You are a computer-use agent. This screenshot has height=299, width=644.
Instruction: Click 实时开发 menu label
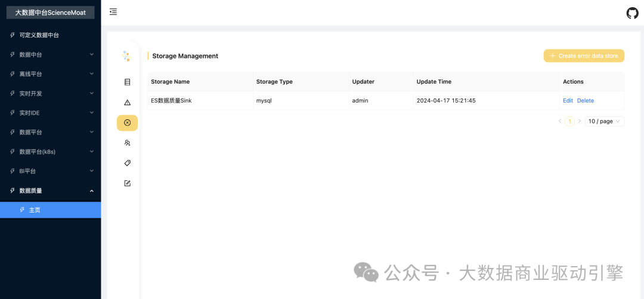(x=31, y=93)
